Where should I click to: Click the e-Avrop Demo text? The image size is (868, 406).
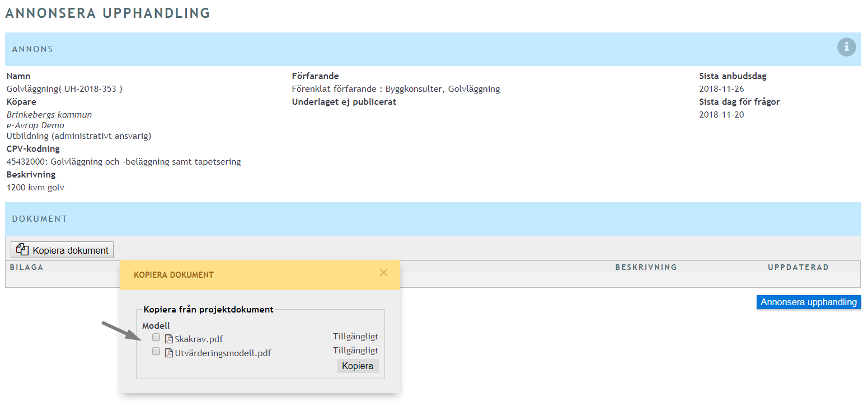35,125
